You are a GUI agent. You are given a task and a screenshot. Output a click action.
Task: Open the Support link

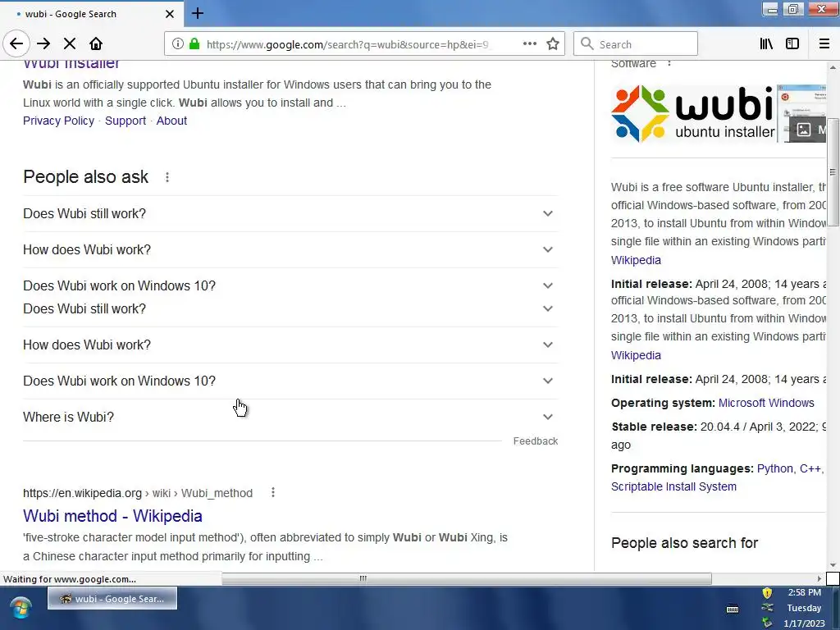[126, 121]
